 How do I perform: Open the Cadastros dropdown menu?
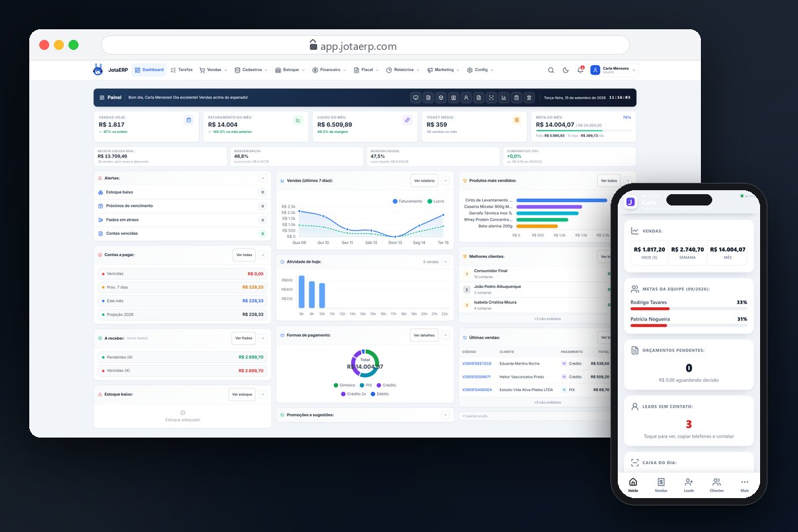(x=251, y=70)
